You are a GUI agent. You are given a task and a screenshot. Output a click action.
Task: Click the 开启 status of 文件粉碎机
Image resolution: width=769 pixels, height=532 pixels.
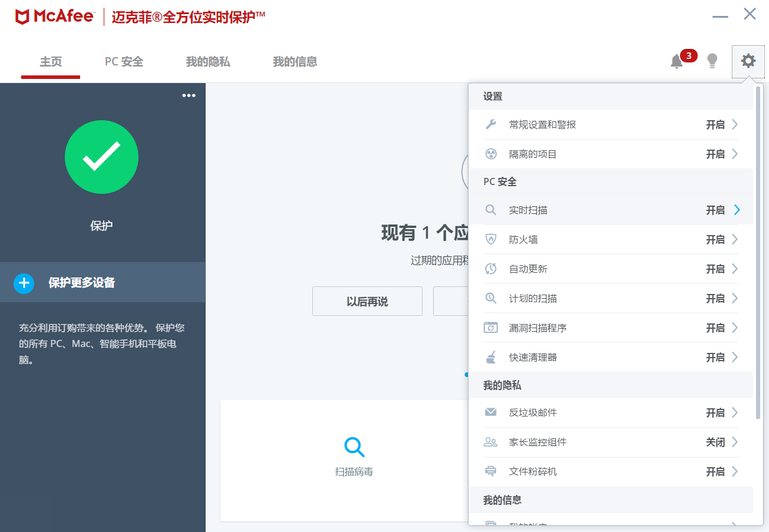point(715,471)
